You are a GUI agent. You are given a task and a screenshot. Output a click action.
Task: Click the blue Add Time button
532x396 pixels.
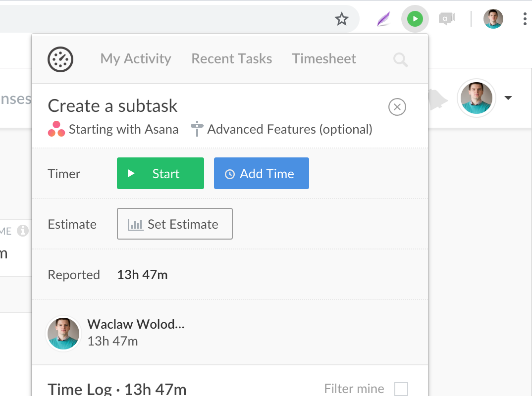coord(261,173)
